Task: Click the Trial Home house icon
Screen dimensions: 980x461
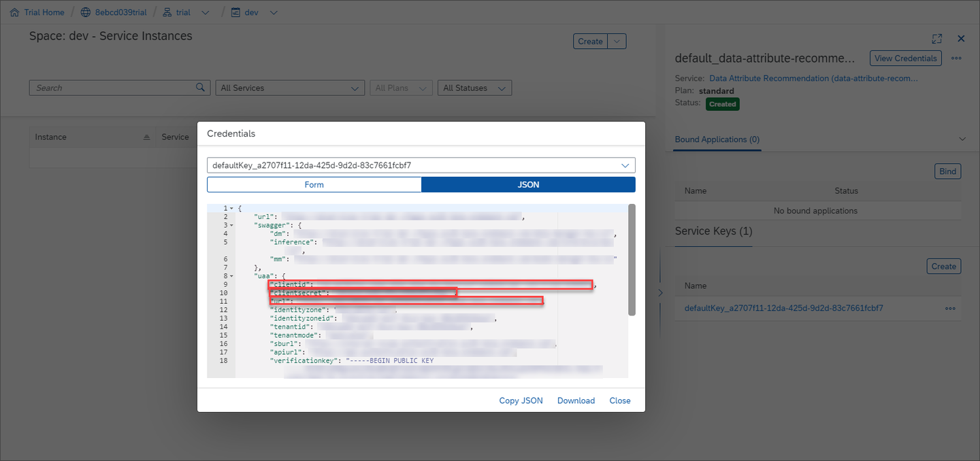Action: click(x=15, y=12)
